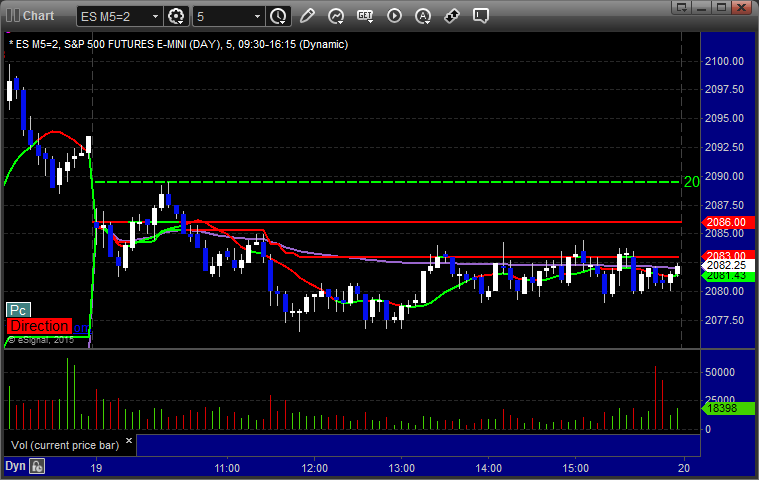Close the Vol study tab with X
The height and width of the screenshot is (480, 759).
pyautogui.click(x=129, y=440)
